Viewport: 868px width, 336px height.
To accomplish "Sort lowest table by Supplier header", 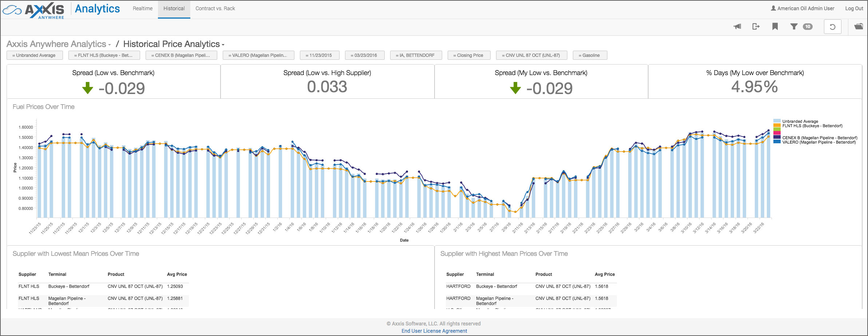I will point(27,274).
